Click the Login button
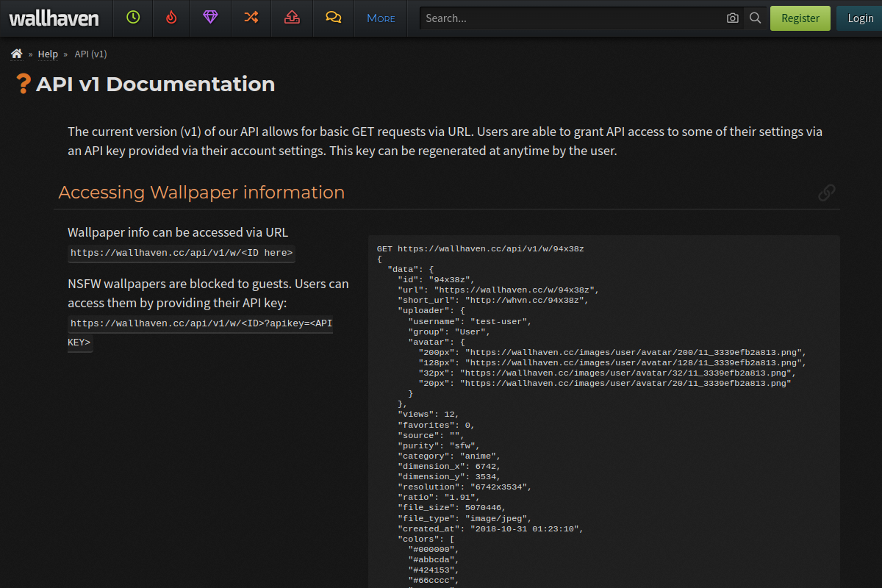 tap(860, 18)
